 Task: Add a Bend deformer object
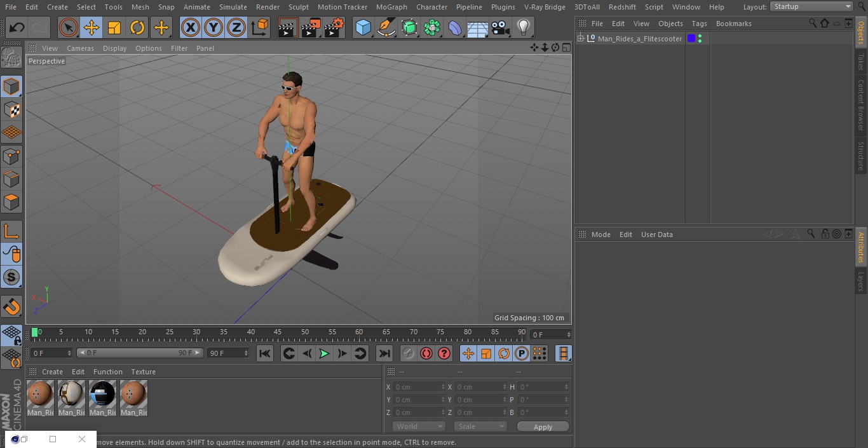pos(455,27)
